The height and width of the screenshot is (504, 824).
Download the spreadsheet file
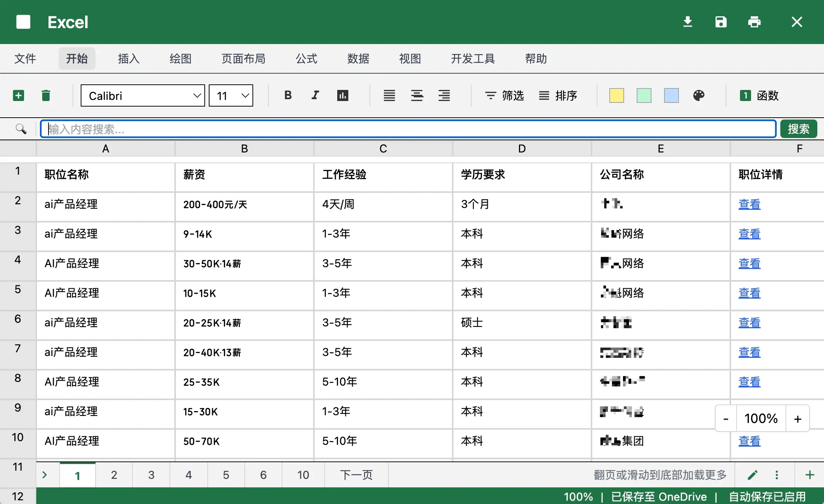(x=688, y=22)
